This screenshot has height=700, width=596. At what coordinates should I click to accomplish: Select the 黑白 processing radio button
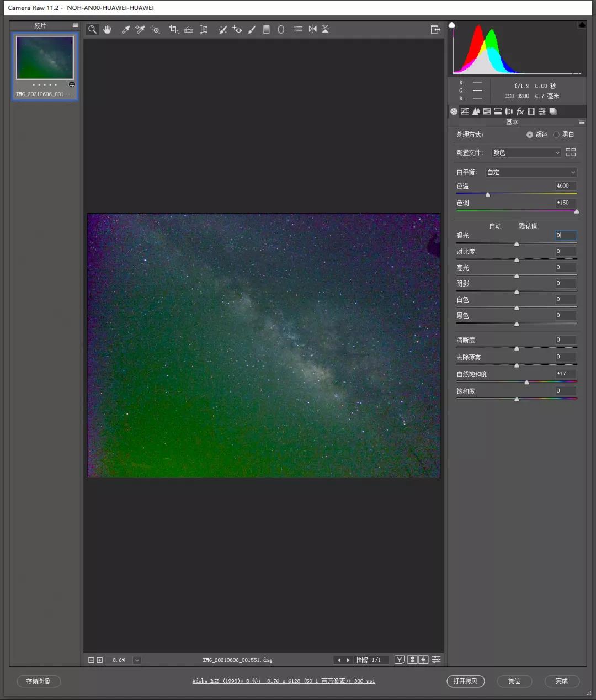click(556, 135)
